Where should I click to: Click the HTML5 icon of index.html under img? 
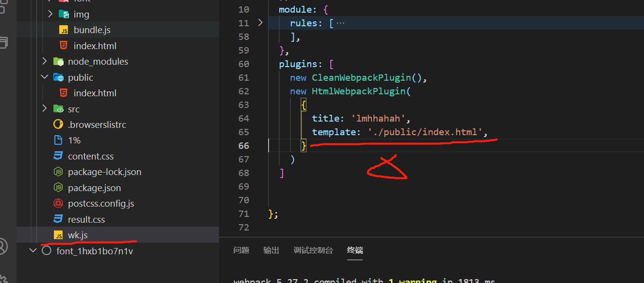point(64,46)
